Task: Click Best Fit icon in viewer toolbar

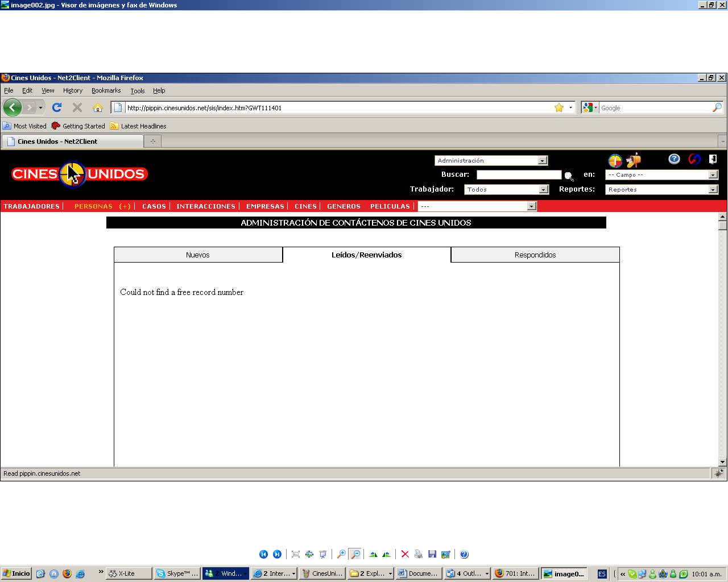Action: tap(296, 554)
